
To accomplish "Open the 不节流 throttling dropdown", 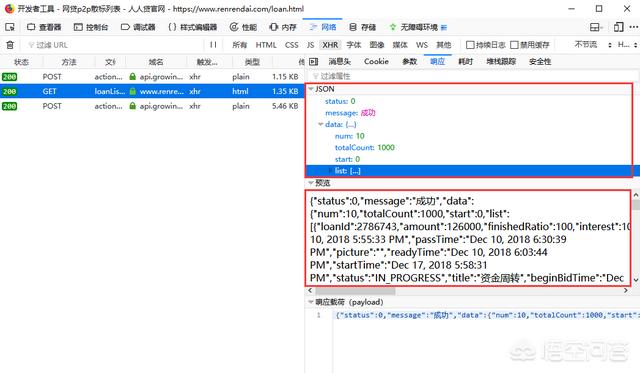I will [593, 44].
